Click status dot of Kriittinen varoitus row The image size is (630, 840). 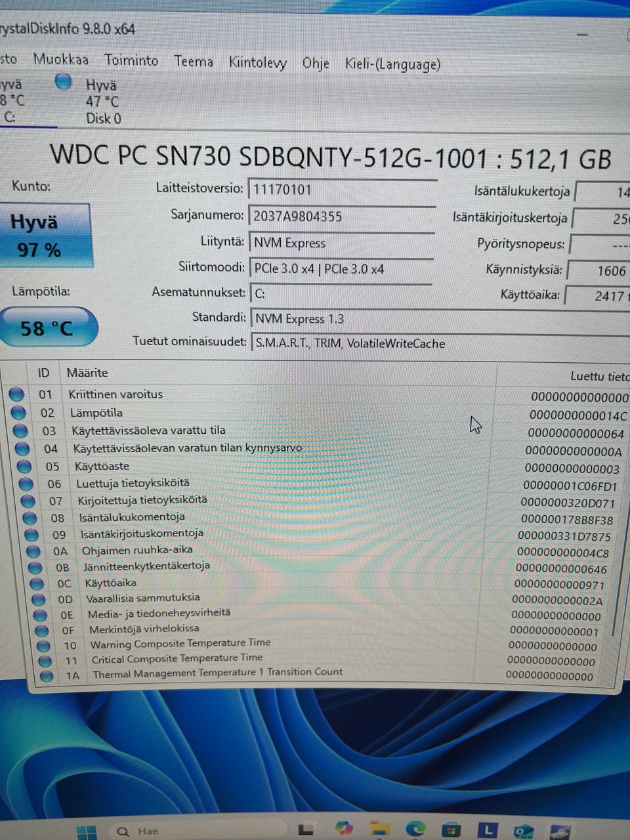(16, 394)
